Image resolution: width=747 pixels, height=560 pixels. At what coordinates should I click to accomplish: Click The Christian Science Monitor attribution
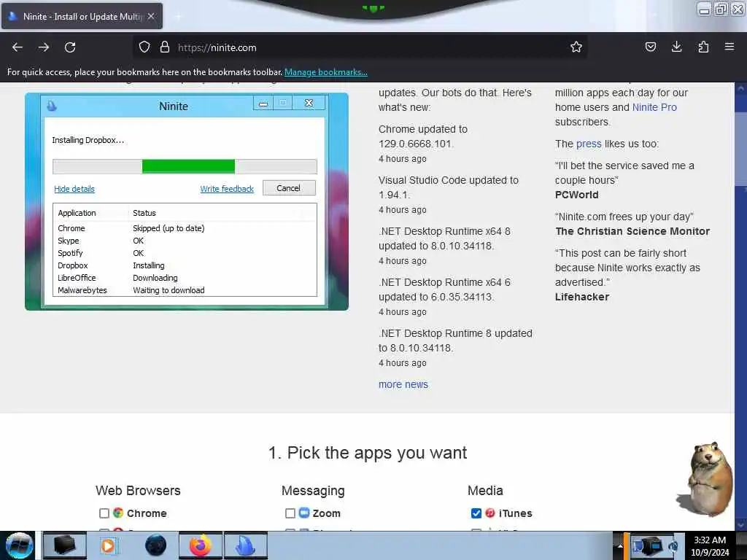click(632, 231)
